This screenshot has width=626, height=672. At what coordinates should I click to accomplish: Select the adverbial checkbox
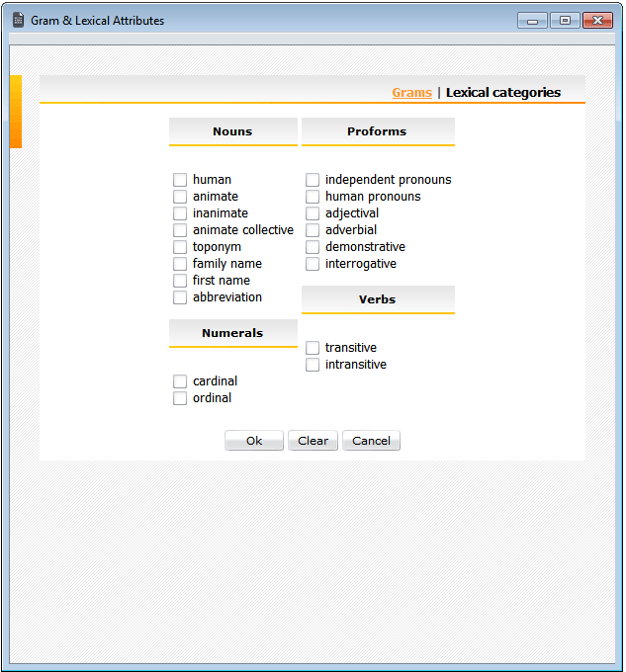coord(313,230)
